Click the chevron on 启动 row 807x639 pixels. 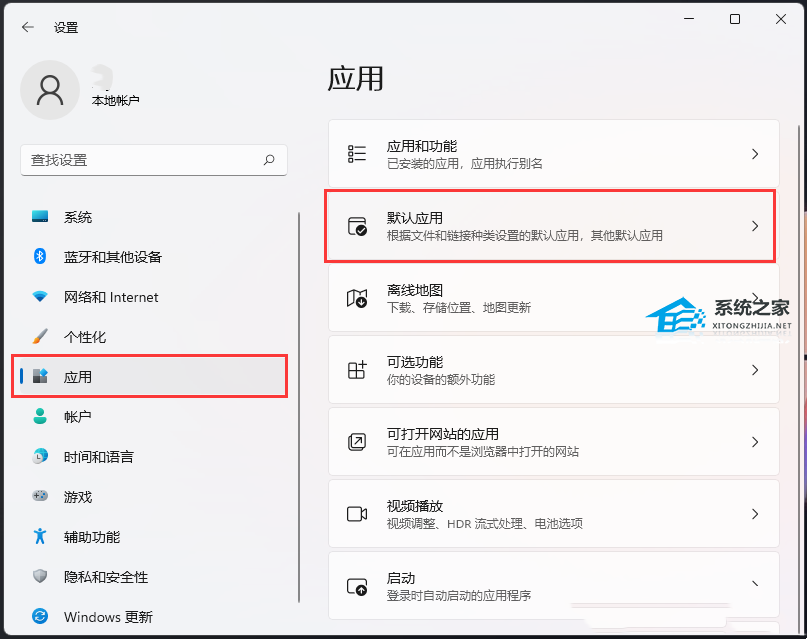pyautogui.click(x=755, y=584)
